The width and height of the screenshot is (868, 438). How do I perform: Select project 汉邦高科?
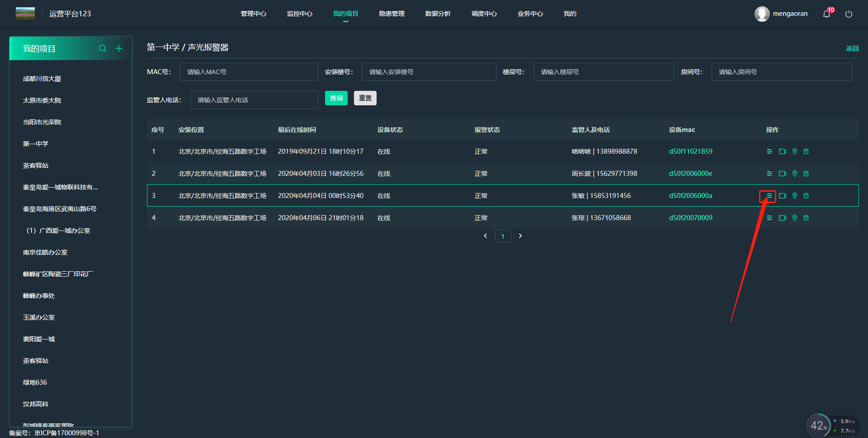point(36,404)
